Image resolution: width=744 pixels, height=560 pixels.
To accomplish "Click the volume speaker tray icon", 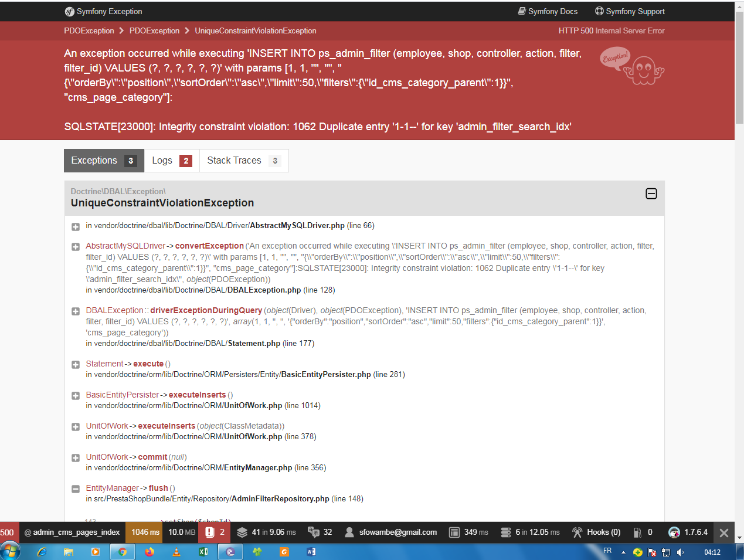I will click(680, 552).
